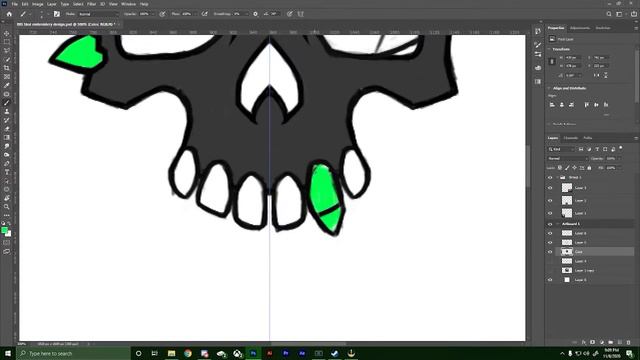Switch to the Channels tab

coord(571,138)
